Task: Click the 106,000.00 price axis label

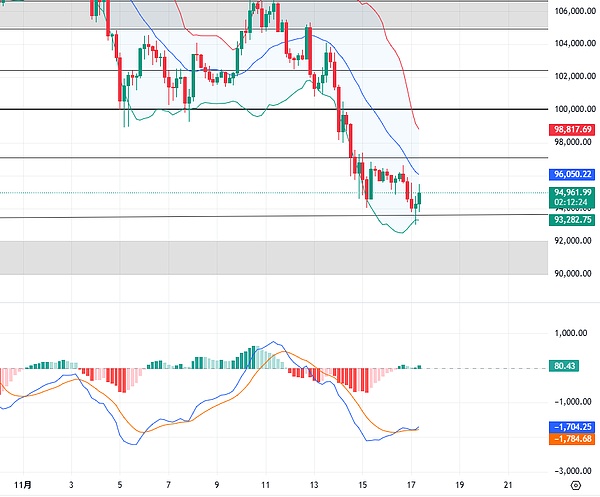Action: pyautogui.click(x=572, y=11)
